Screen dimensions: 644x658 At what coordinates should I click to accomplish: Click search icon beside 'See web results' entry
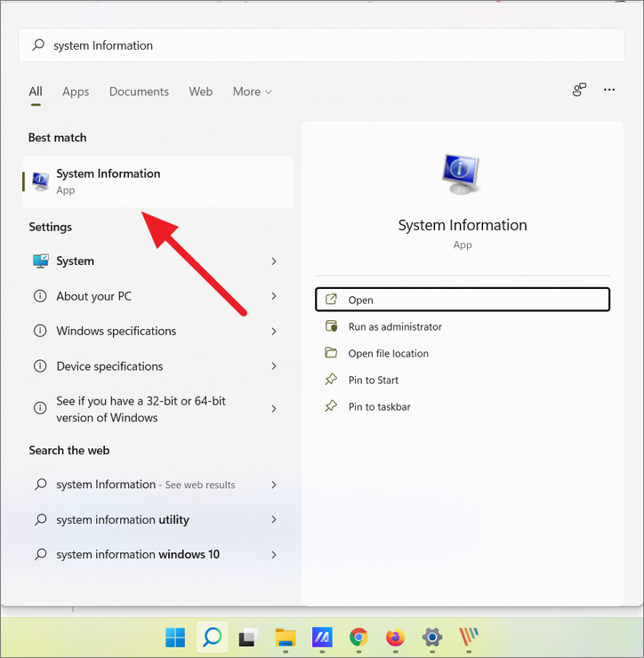point(40,485)
